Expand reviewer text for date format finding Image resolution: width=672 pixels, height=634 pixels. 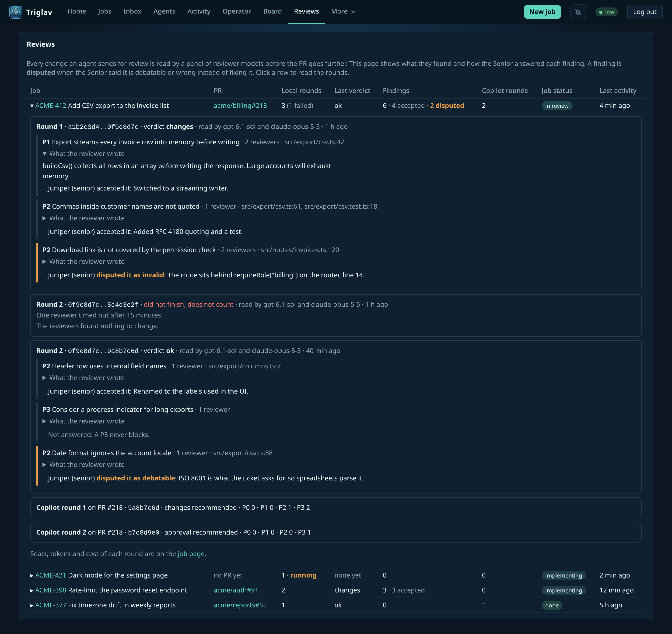coord(84,465)
